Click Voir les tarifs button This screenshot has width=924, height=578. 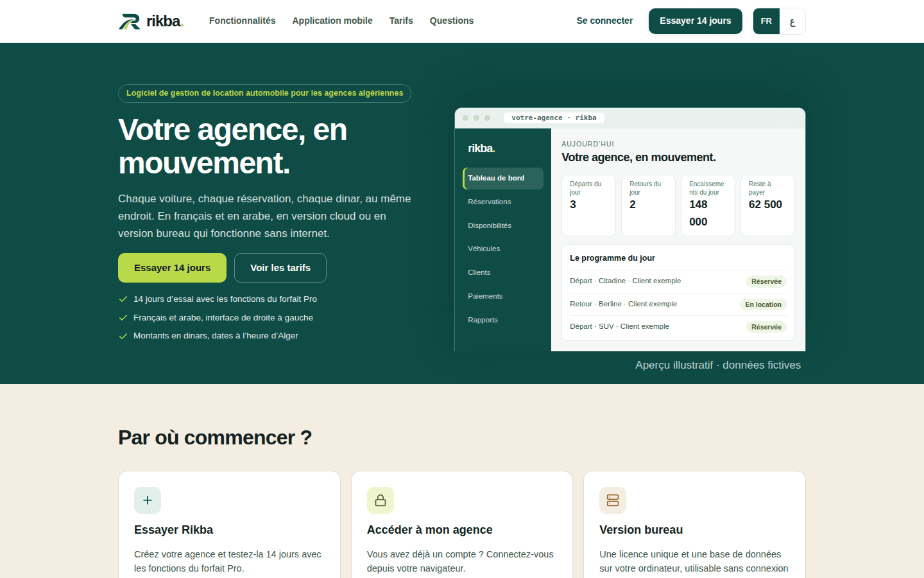280,268
